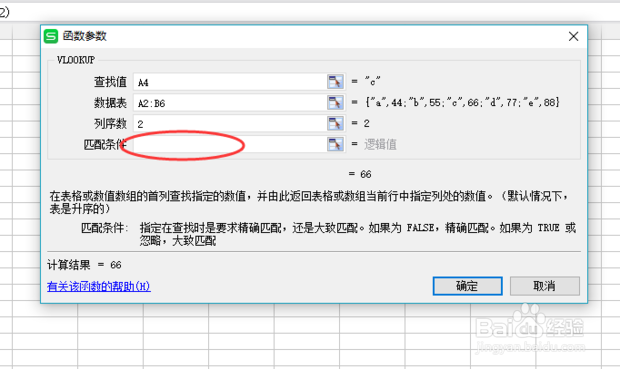Confirm with the 确定 button
This screenshot has height=369, width=620.
[467, 286]
